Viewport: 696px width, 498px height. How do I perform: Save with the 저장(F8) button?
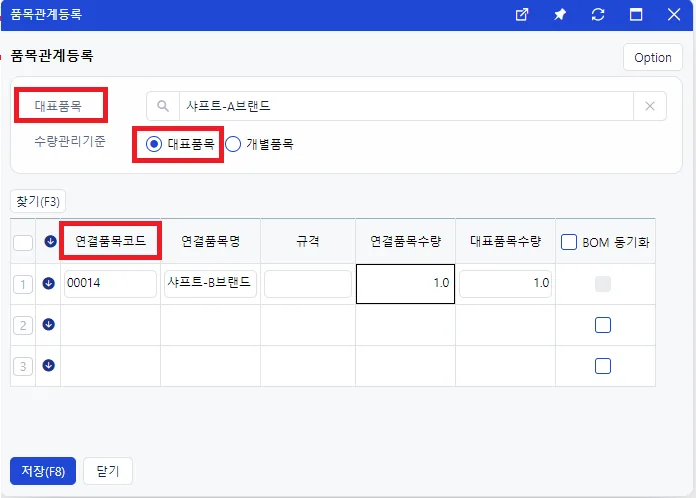(x=43, y=471)
